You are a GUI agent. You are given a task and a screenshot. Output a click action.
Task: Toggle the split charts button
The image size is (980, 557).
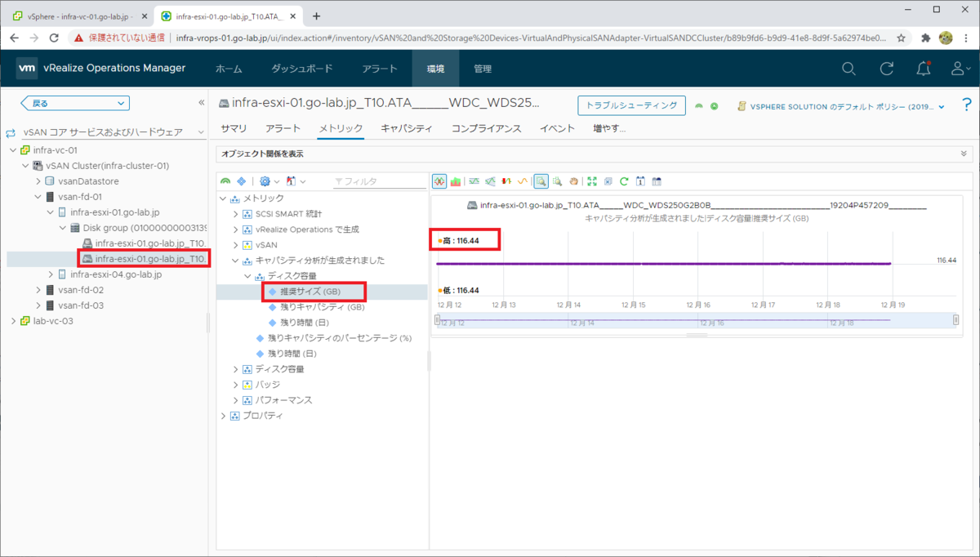(x=439, y=180)
